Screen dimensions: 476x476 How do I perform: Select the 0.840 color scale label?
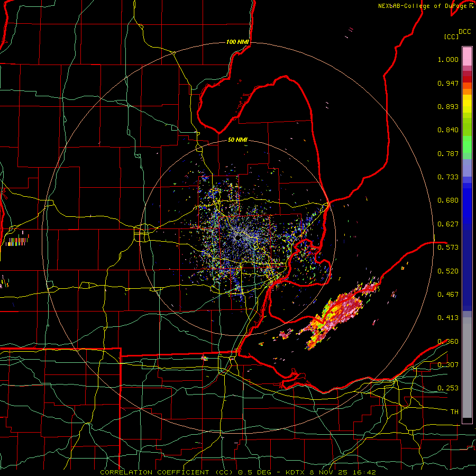(x=448, y=130)
